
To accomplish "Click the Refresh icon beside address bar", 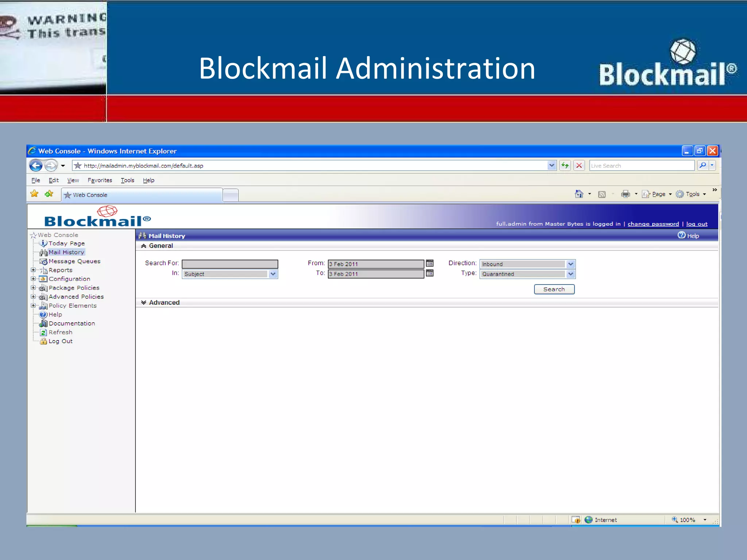I will point(565,166).
